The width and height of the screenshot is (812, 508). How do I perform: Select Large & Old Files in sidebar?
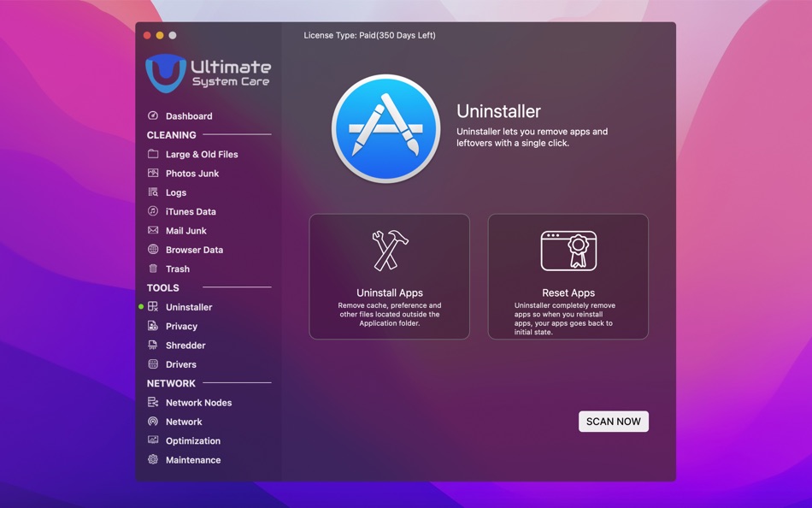[202, 155]
